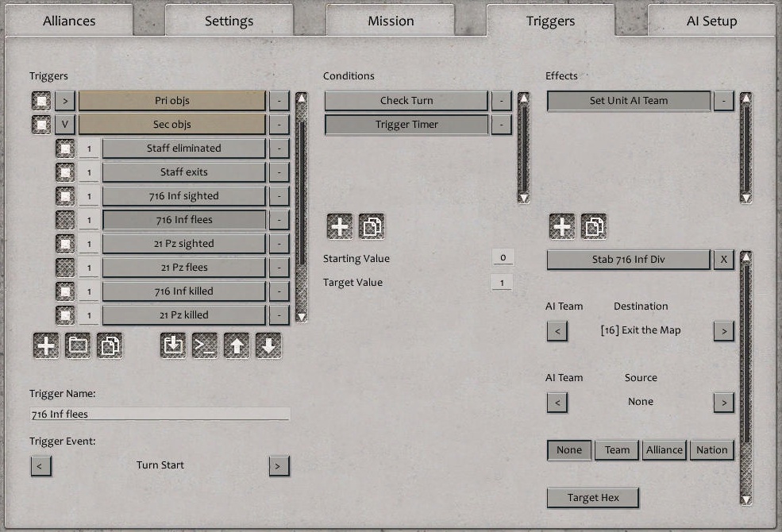Screen dimensions: 782x532
Task: Duplicate the selected trigger
Action: [109, 345]
